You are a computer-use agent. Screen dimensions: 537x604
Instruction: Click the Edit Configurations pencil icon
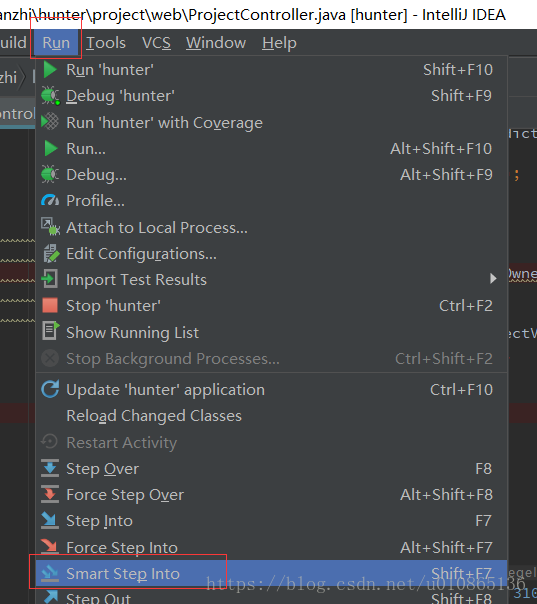pos(50,253)
